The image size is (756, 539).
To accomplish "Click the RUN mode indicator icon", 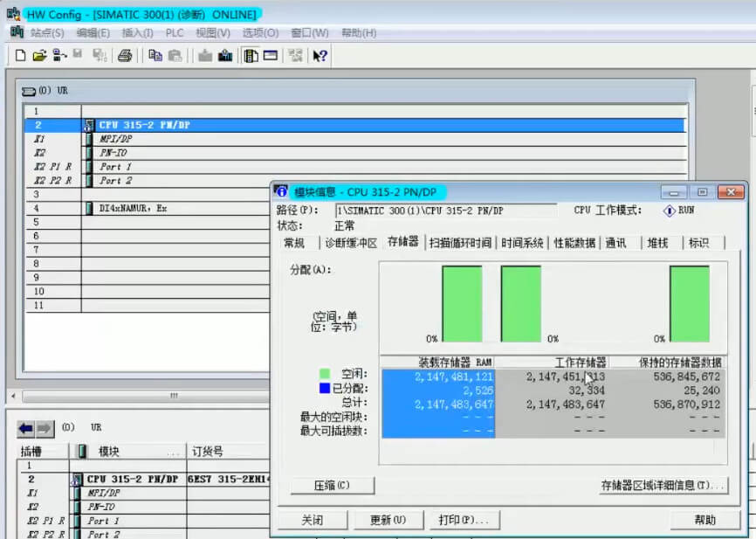I will click(x=670, y=211).
